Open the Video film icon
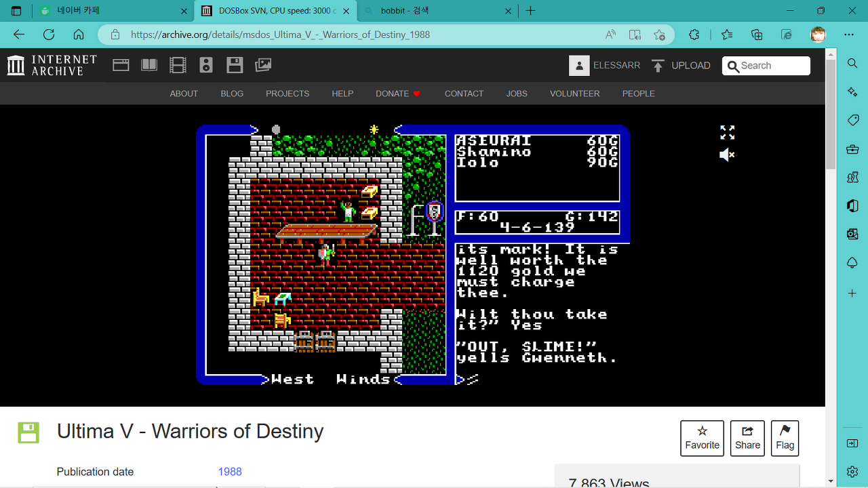Screen dimensions: 868x488 (178, 65)
